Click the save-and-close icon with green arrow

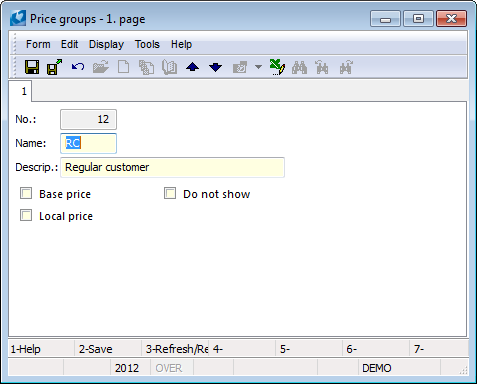point(54,67)
